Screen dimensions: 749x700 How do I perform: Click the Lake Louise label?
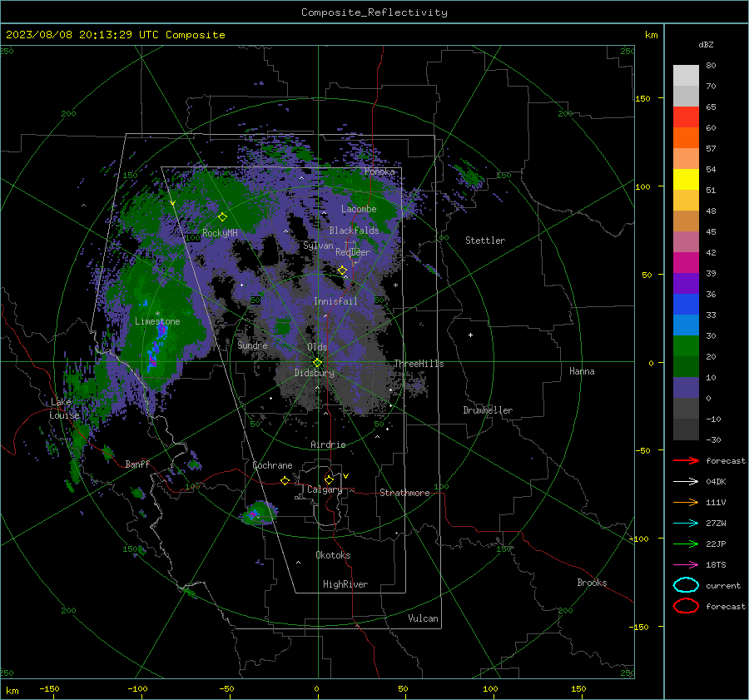[64, 409]
